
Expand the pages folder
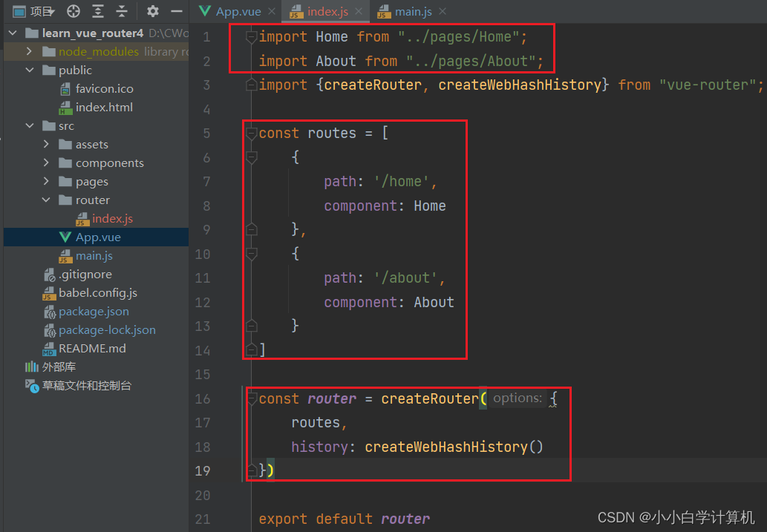tap(47, 181)
